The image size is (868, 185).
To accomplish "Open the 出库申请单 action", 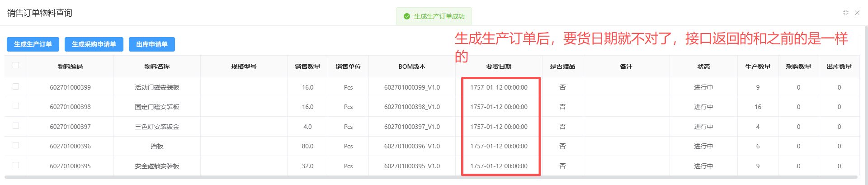I will click(x=151, y=44).
